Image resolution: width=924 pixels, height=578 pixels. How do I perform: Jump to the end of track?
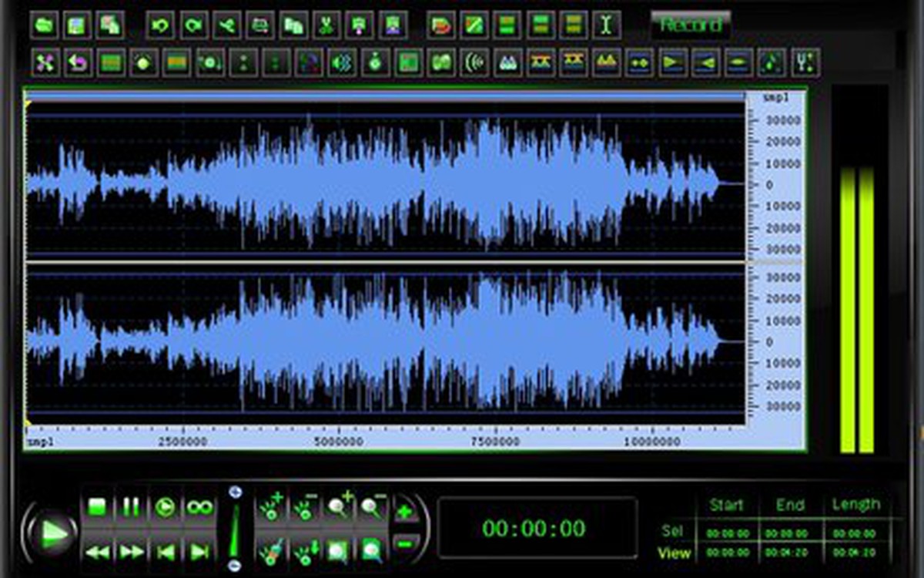coord(199,551)
